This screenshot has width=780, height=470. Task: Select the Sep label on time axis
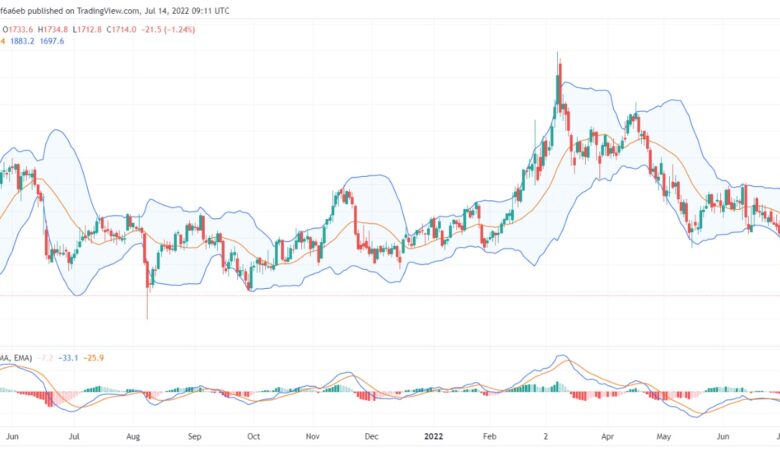(x=195, y=436)
